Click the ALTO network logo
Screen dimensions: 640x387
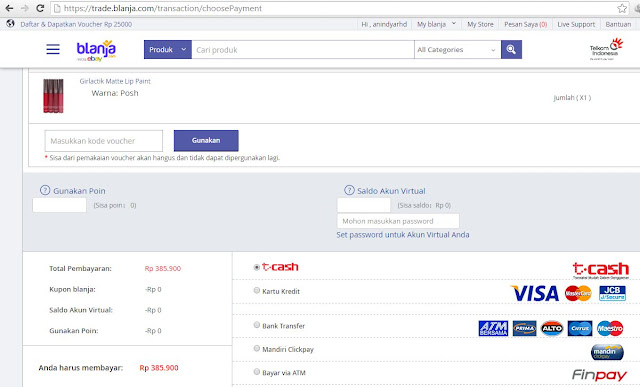tap(552, 328)
